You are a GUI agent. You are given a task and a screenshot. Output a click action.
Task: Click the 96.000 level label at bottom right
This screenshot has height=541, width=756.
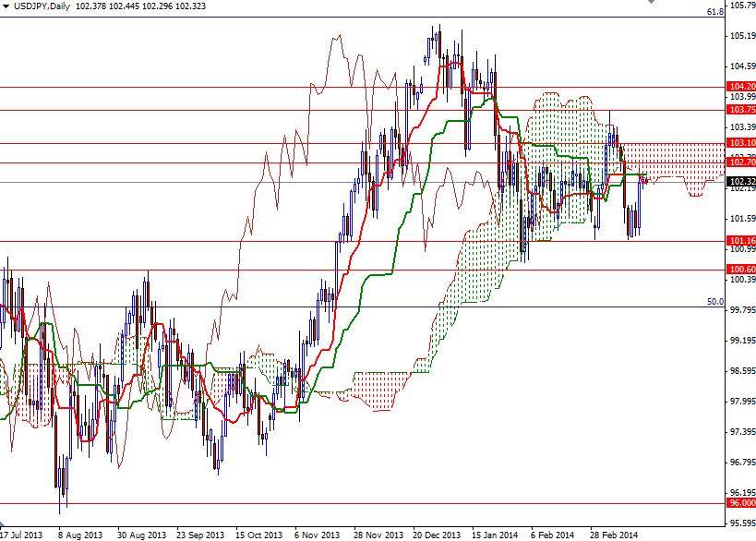pos(739,504)
